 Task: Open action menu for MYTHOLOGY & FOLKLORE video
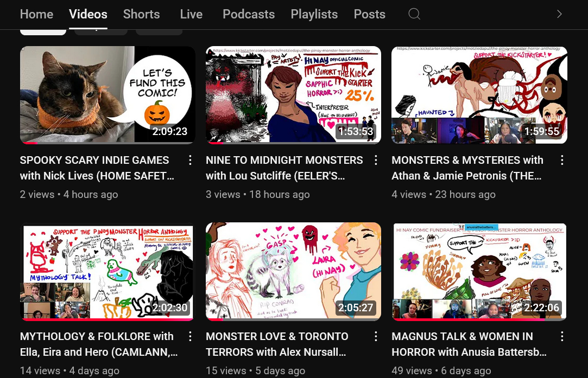[x=190, y=337]
